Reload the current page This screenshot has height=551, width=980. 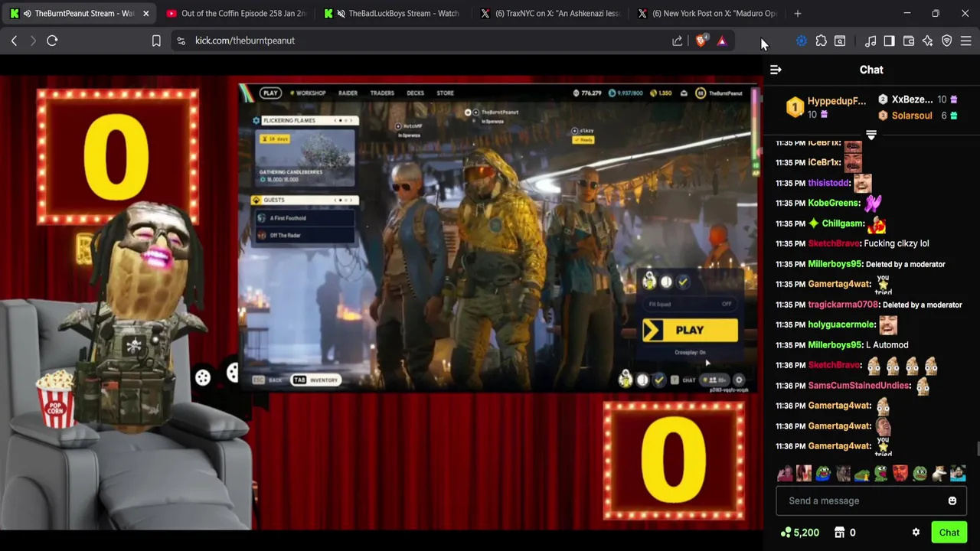(x=52, y=41)
